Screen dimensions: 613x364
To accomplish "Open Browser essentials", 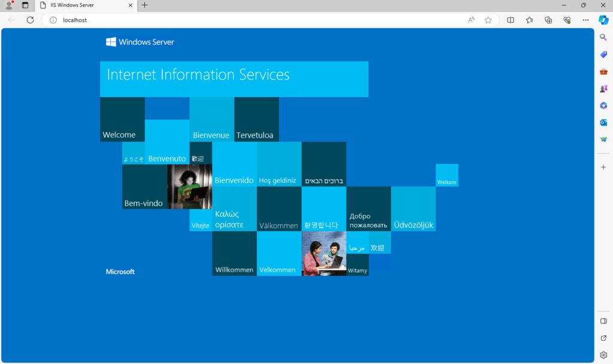I will [x=566, y=20].
